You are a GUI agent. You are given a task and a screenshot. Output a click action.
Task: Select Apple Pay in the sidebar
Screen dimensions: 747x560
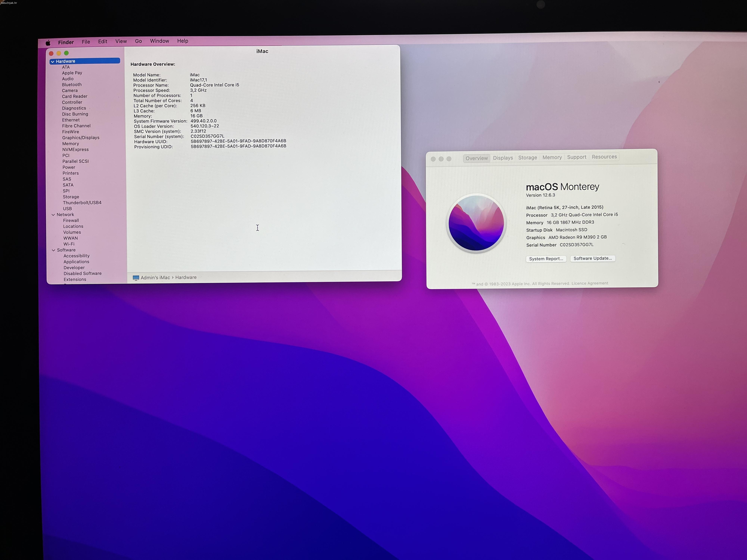[72, 73]
